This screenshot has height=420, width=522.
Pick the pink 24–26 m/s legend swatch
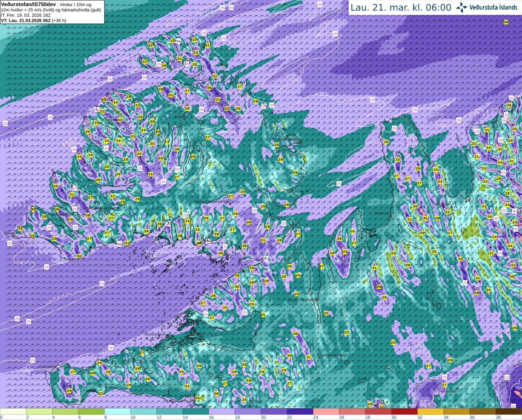pyautogui.click(x=326, y=411)
